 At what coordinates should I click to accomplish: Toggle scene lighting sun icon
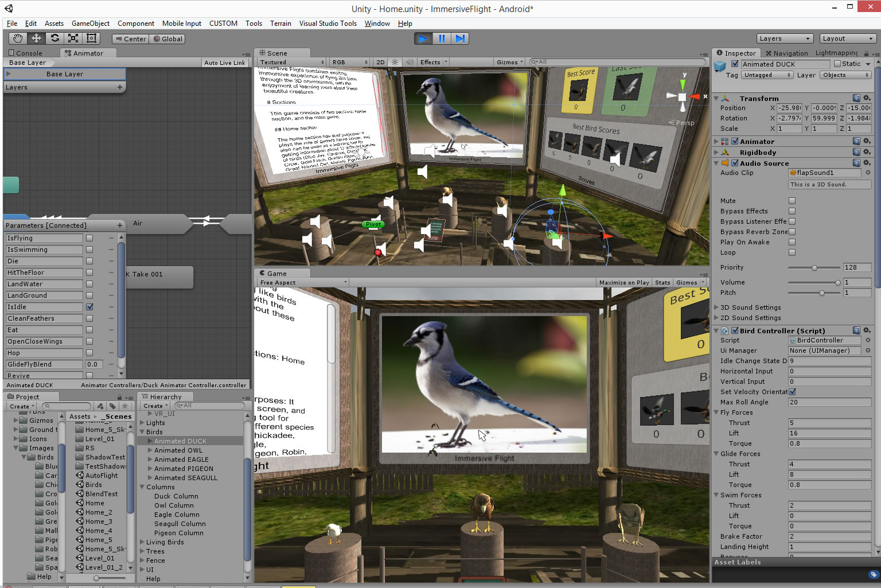click(x=395, y=62)
